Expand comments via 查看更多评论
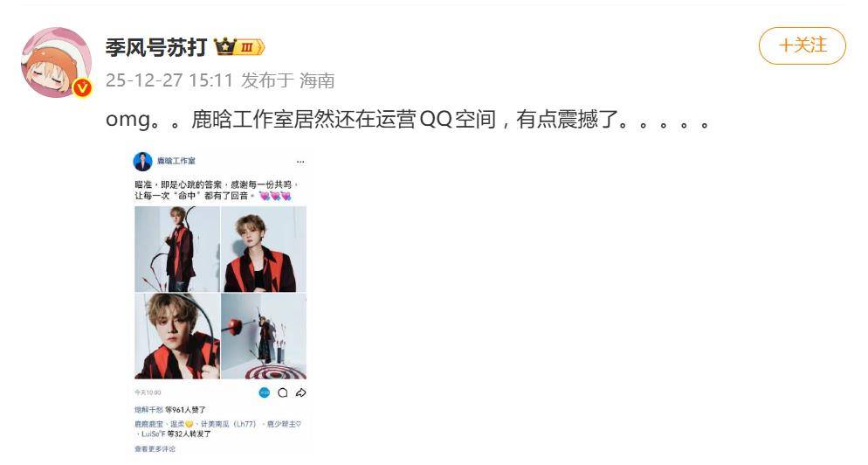The height and width of the screenshot is (465, 868). 155,449
